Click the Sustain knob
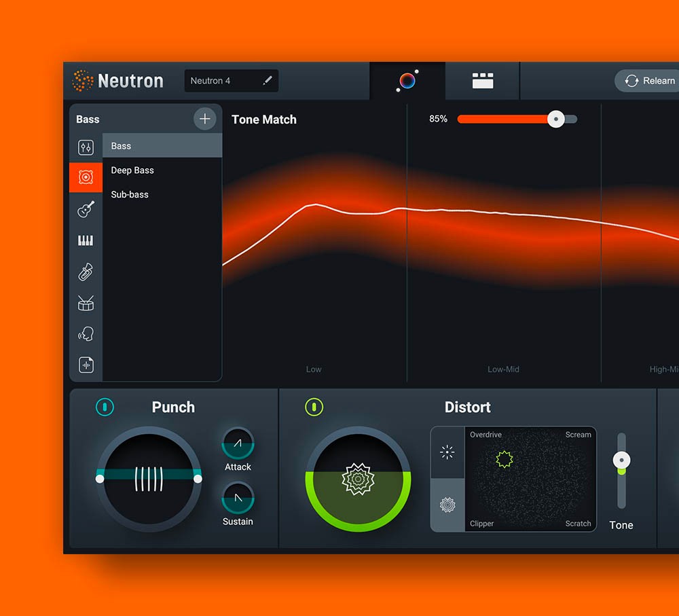The image size is (679, 616). point(238,497)
